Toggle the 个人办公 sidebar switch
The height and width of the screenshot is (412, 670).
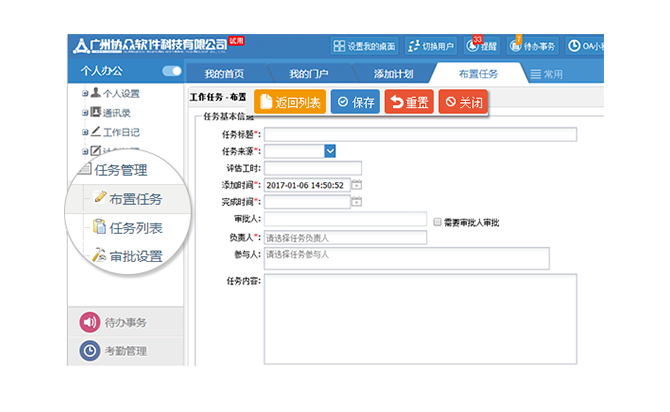[x=172, y=72]
